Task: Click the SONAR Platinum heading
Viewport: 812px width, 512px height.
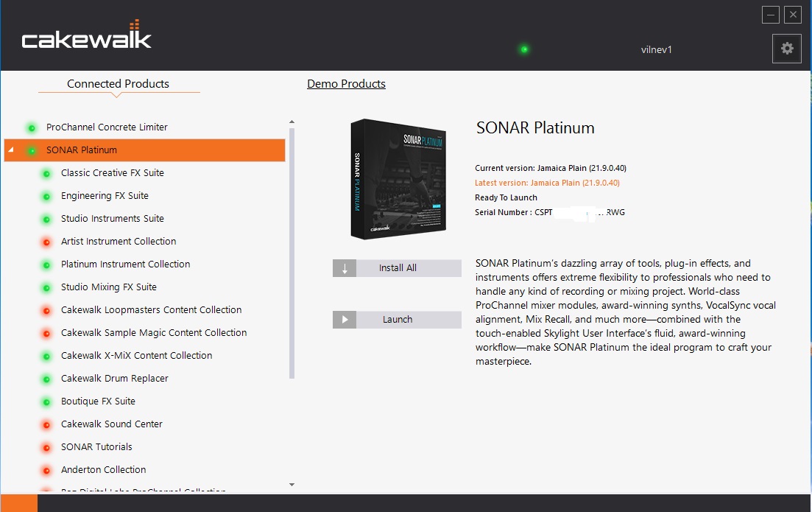Action: pyautogui.click(x=535, y=127)
